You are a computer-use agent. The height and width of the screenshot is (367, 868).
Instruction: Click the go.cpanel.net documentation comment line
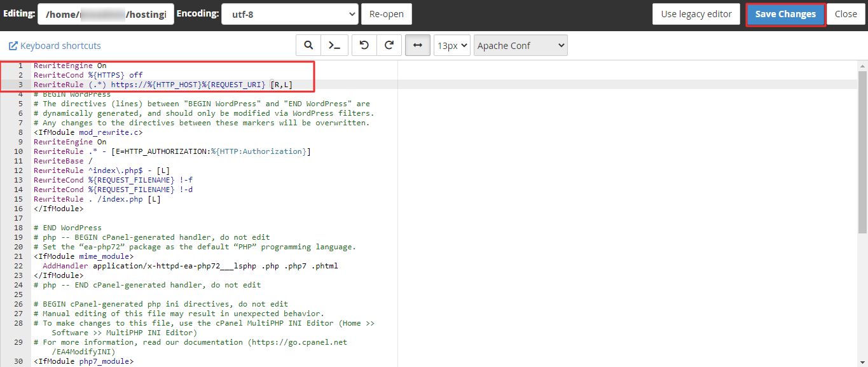(191, 347)
